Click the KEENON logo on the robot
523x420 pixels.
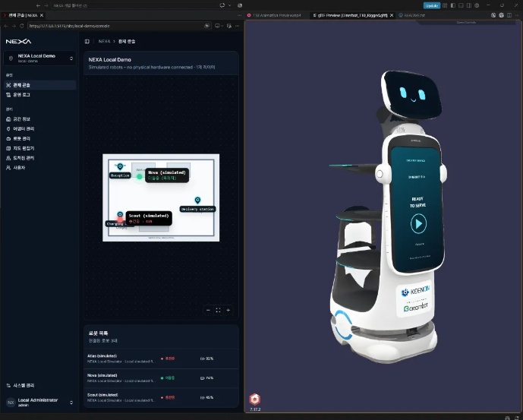(x=415, y=291)
